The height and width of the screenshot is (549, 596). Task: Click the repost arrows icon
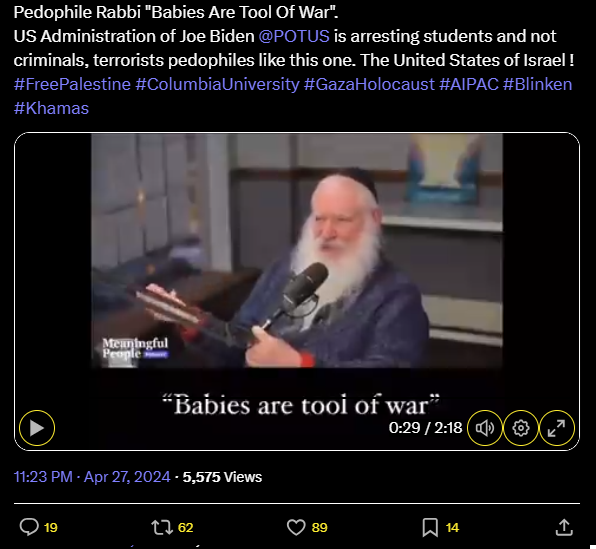click(x=162, y=527)
